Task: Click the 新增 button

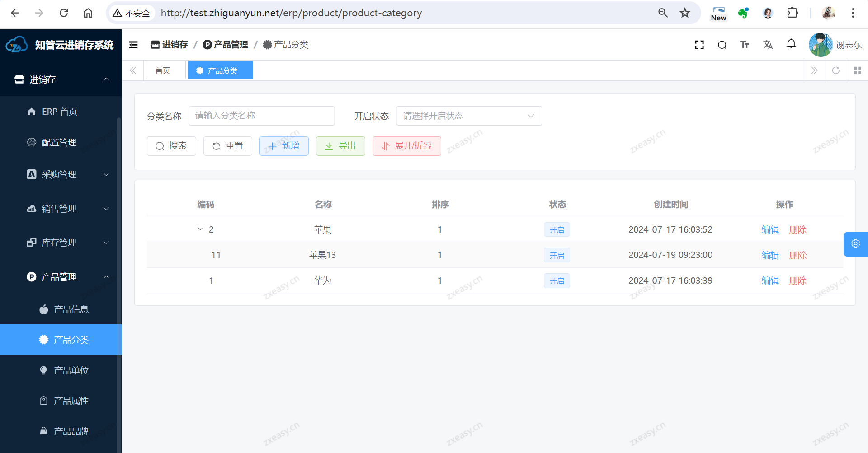Action: [x=284, y=146]
